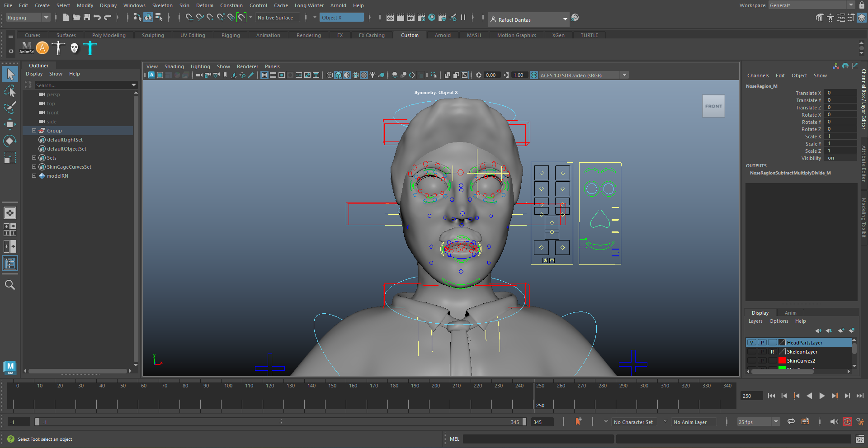868x448 pixels.
Task: Select the Rotate tool in toolbox
Action: (x=9, y=141)
